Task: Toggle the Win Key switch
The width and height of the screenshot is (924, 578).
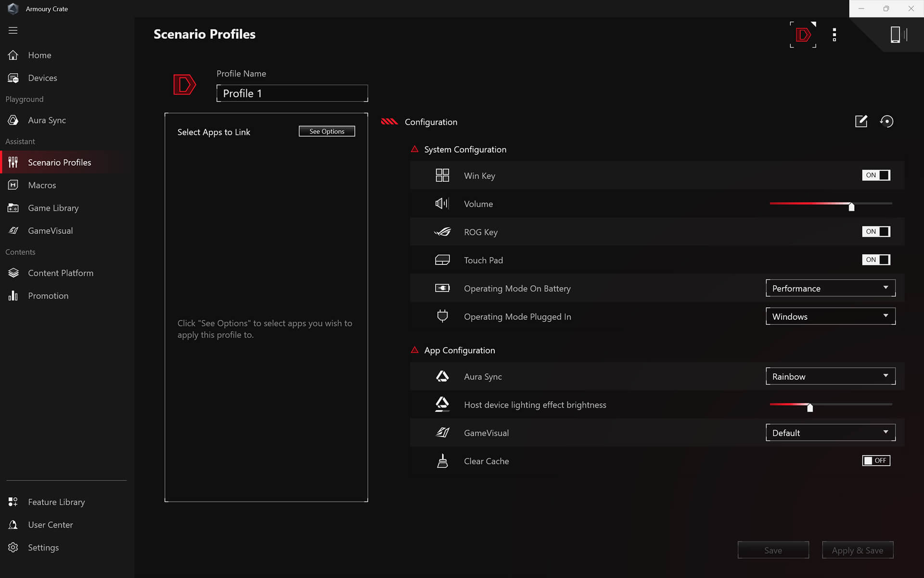Action: [x=876, y=175]
